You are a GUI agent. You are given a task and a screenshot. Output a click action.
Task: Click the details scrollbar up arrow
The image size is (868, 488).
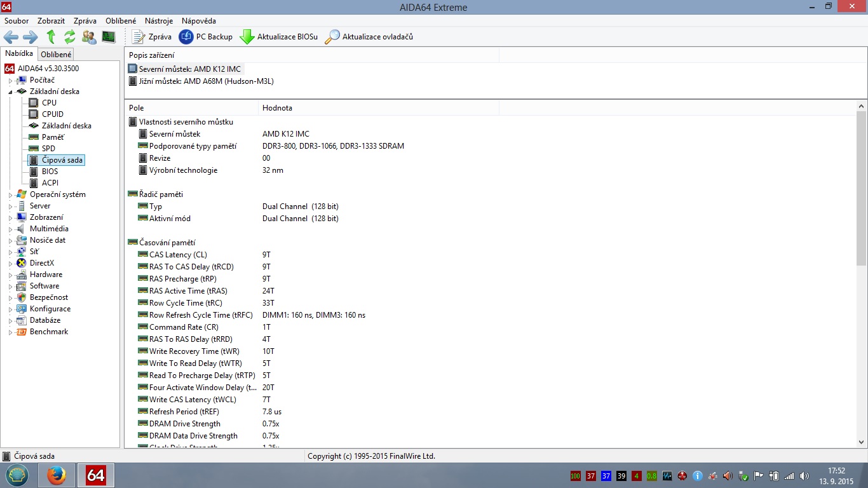coord(862,107)
